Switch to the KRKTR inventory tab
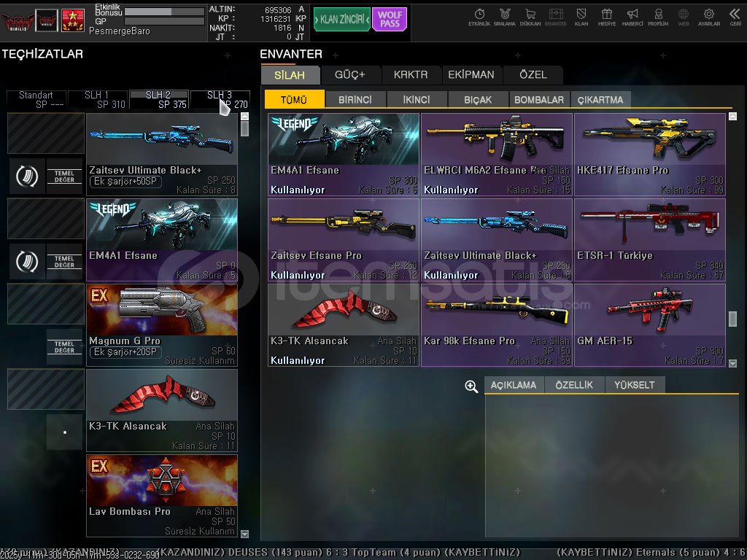This screenshot has width=747, height=560. [x=411, y=74]
